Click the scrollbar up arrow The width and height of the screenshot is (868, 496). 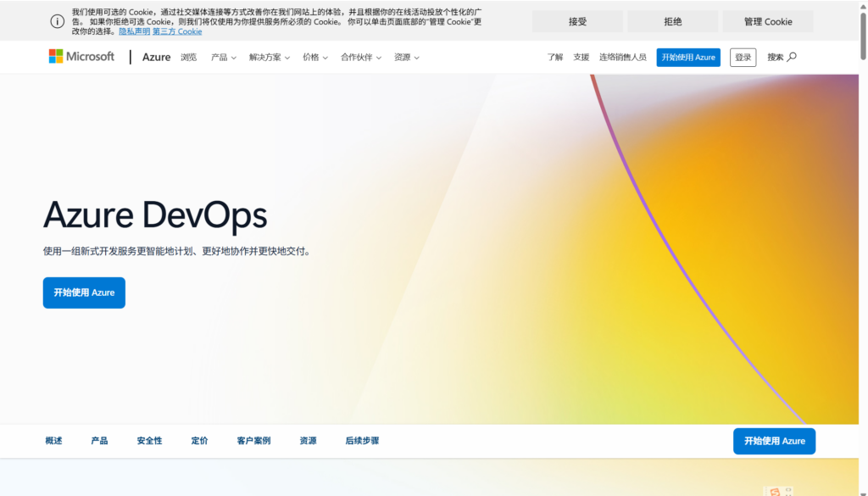click(x=864, y=5)
